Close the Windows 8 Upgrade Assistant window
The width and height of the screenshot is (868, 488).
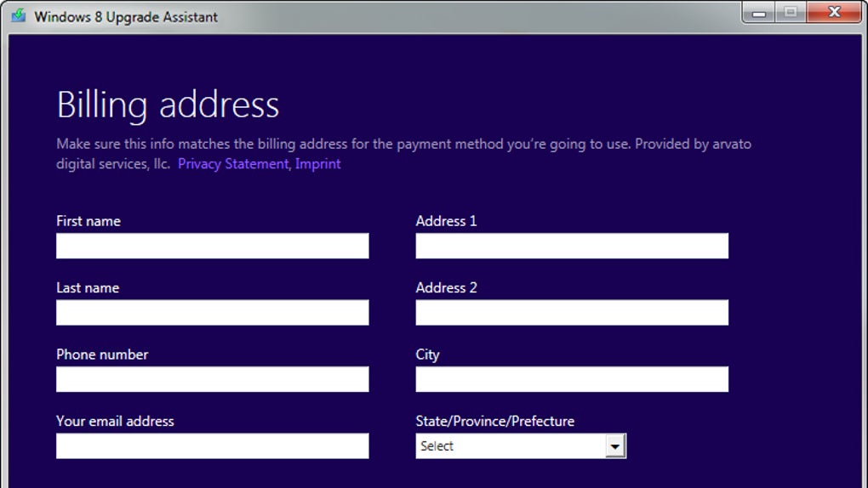coord(834,13)
